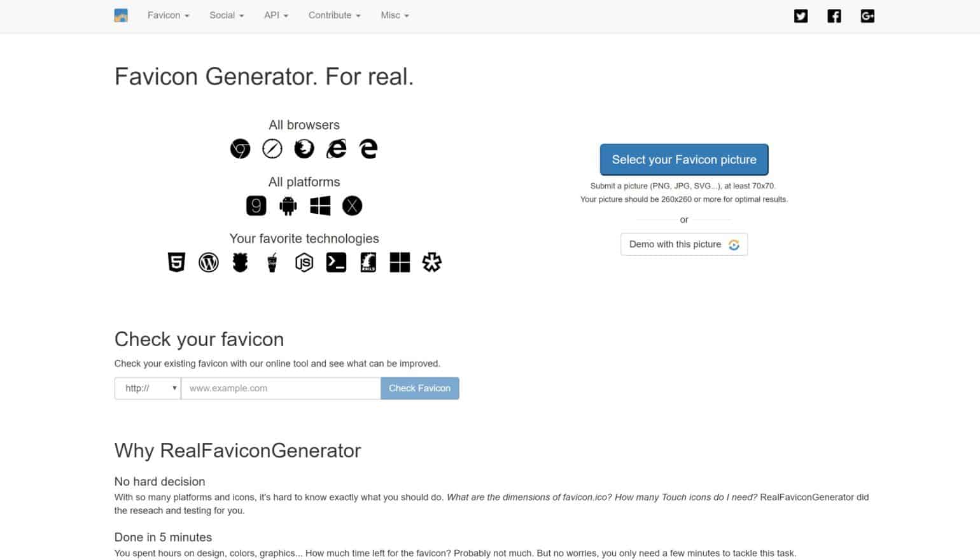Click the 'Favicon Generator. For real.' heading
Image resolution: width=980 pixels, height=560 pixels.
[264, 76]
